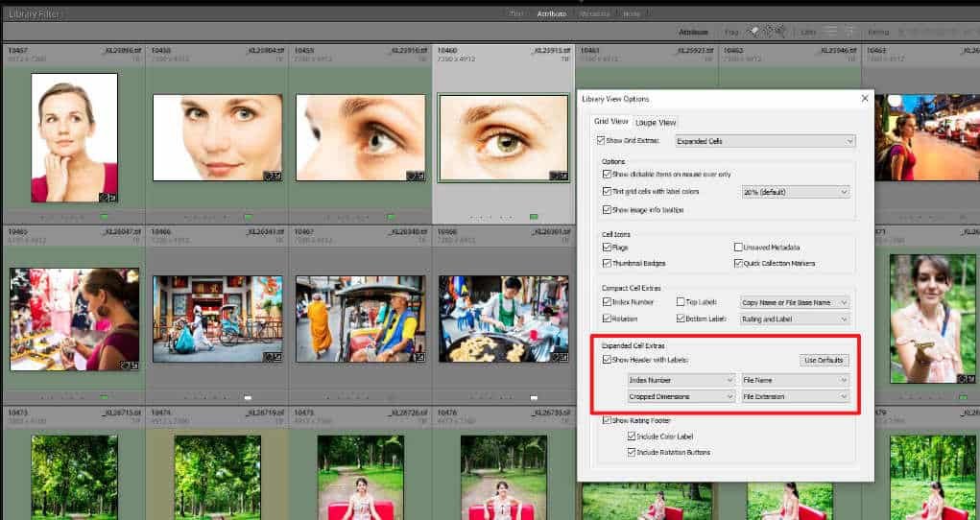Select market shopper thumbnail 10465

point(74,319)
